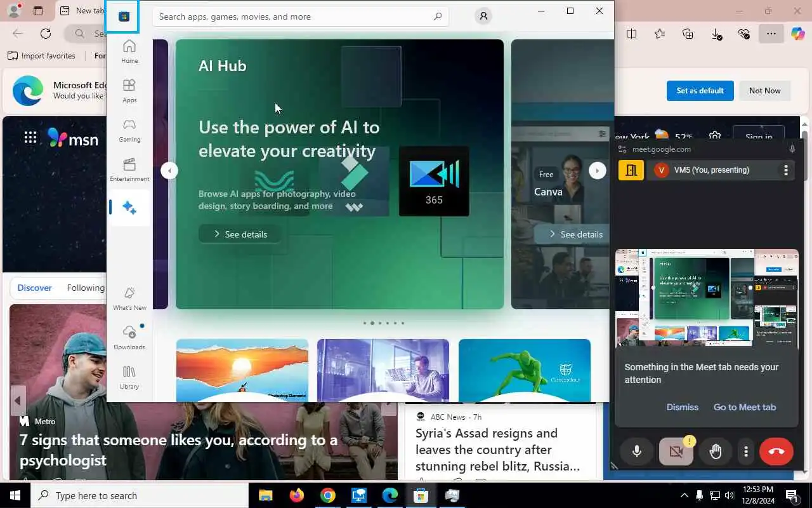Click the 365 app tile in AI Hub banner

click(x=434, y=181)
